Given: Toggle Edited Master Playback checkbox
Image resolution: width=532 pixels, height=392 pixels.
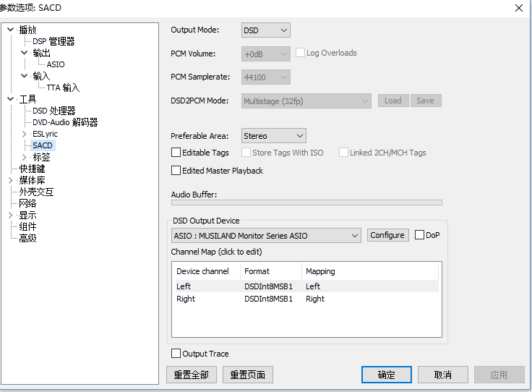Looking at the screenshot, I should coord(176,171).
